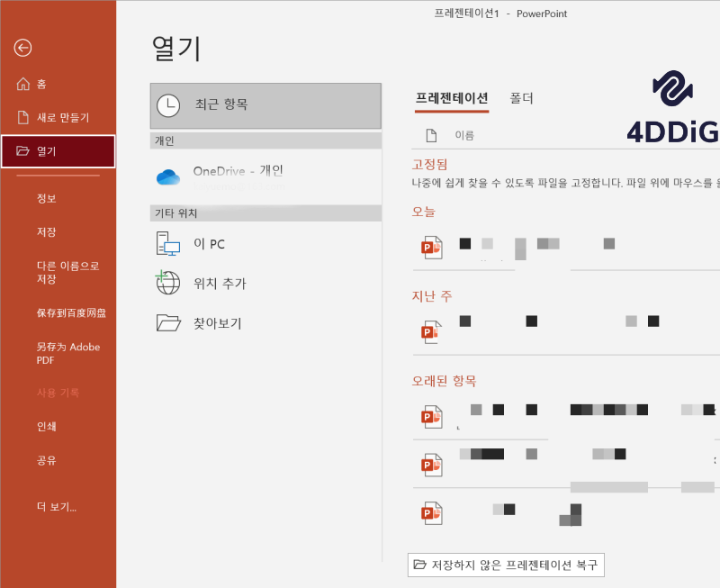
Task: Click 위치 추가 globe icon
Action: tap(167, 282)
